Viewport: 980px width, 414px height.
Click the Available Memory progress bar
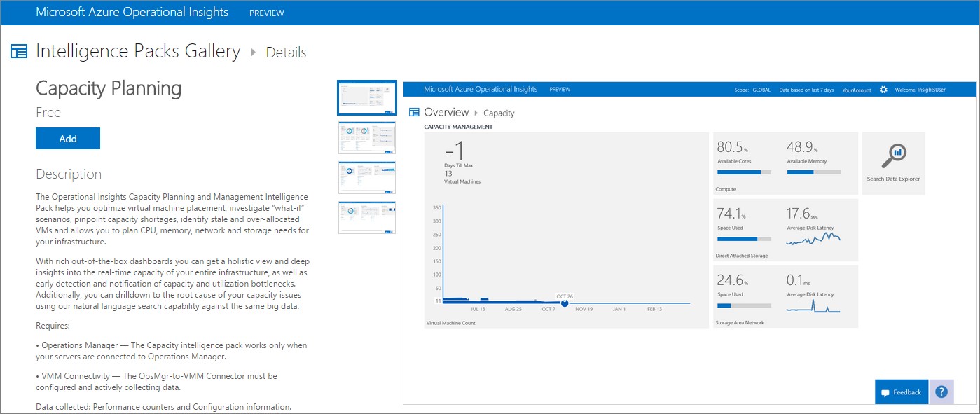pyautogui.click(x=813, y=172)
